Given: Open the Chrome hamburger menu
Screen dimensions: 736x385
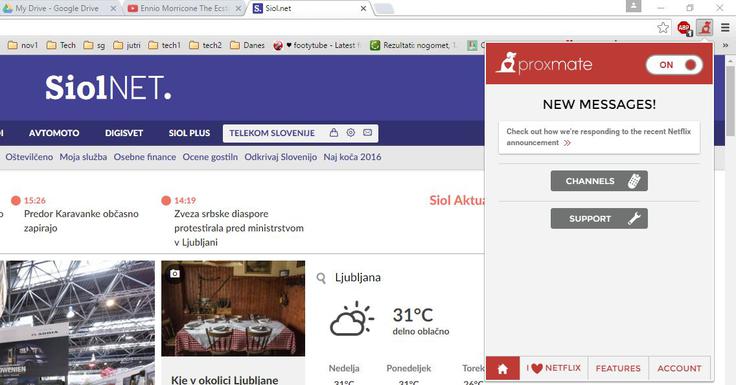Looking at the screenshot, I should (725, 28).
